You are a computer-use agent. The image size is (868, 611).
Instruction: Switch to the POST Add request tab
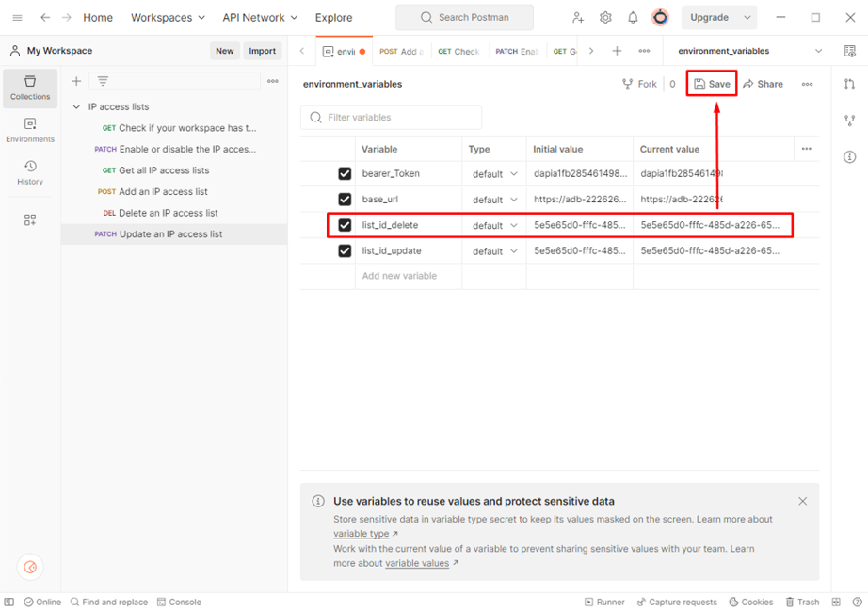(x=401, y=52)
